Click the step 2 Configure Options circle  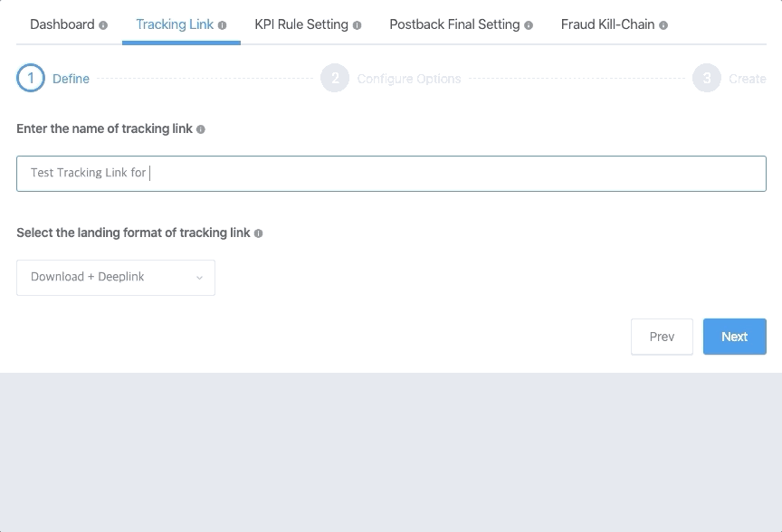334,79
